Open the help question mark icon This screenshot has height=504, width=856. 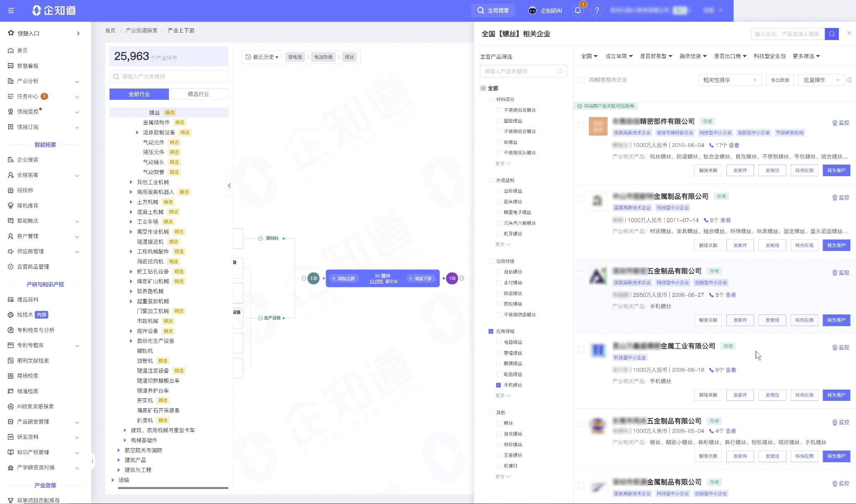(597, 10)
